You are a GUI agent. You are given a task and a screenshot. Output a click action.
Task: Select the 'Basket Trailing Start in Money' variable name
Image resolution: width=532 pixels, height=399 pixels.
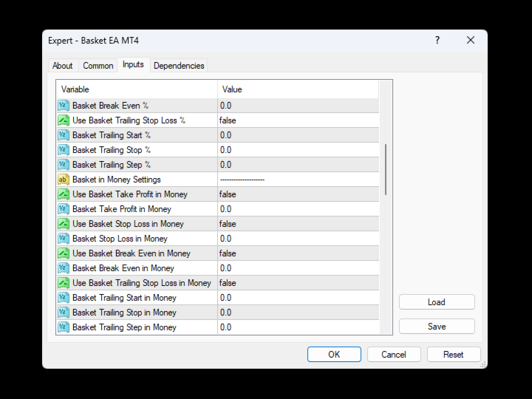point(124,298)
